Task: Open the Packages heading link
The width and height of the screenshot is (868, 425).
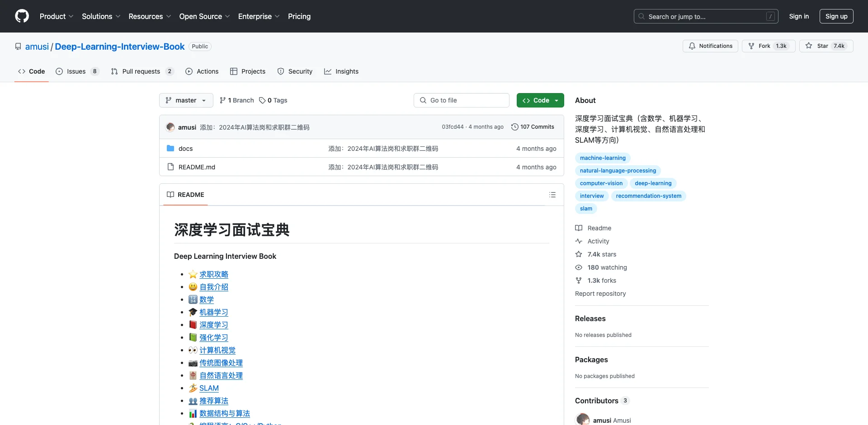Action: (x=591, y=360)
